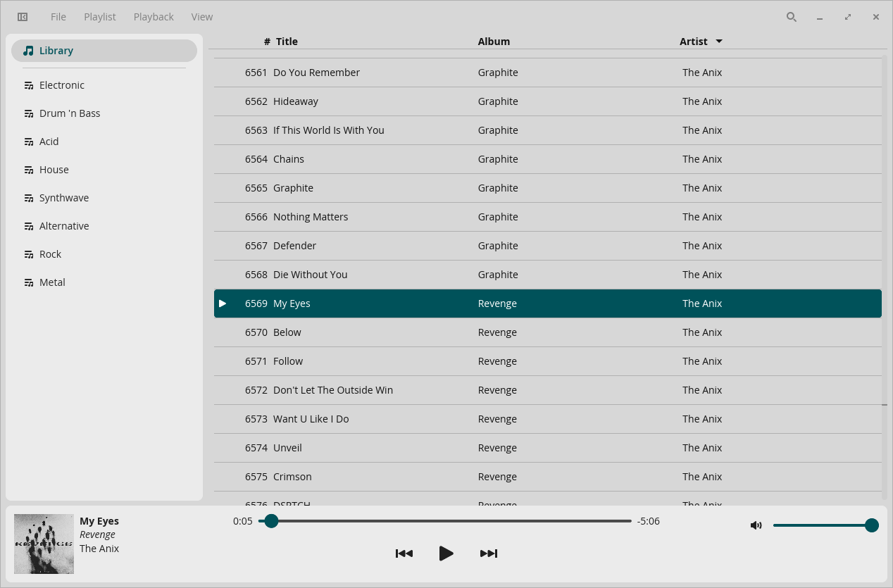This screenshot has width=893, height=588.
Task: Sort tracks by Album column
Action: 494,42
